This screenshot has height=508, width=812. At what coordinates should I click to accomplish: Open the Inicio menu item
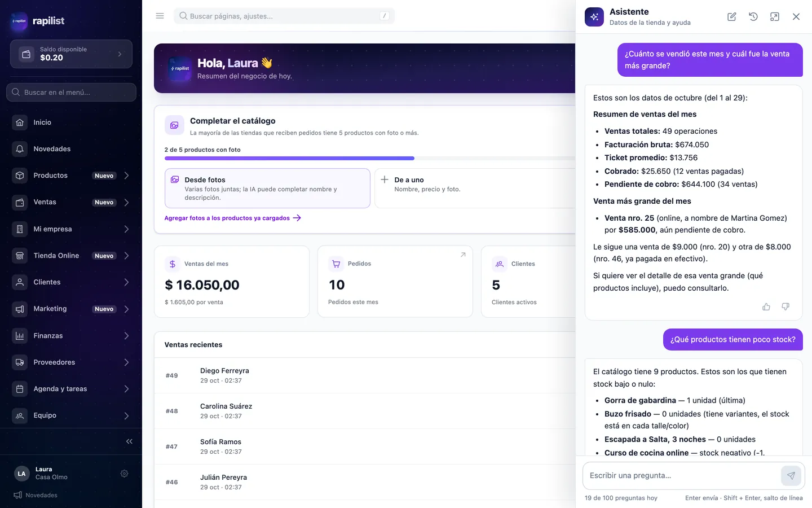click(x=71, y=122)
